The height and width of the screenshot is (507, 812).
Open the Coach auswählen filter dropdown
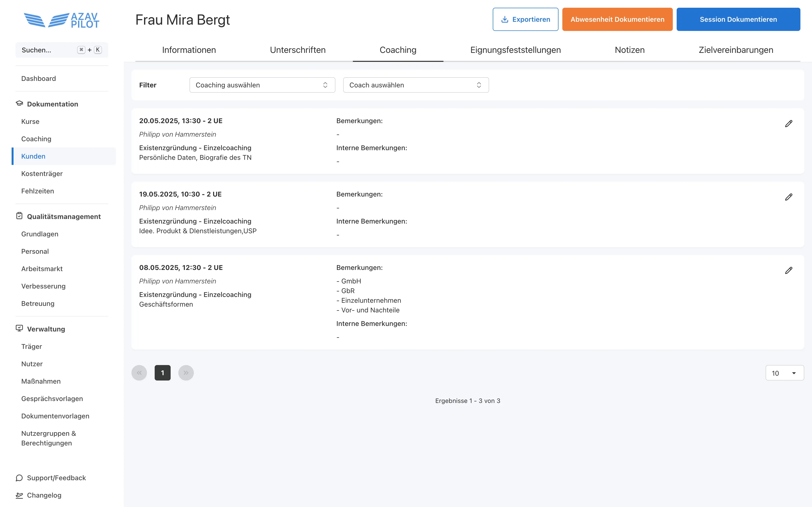point(415,85)
